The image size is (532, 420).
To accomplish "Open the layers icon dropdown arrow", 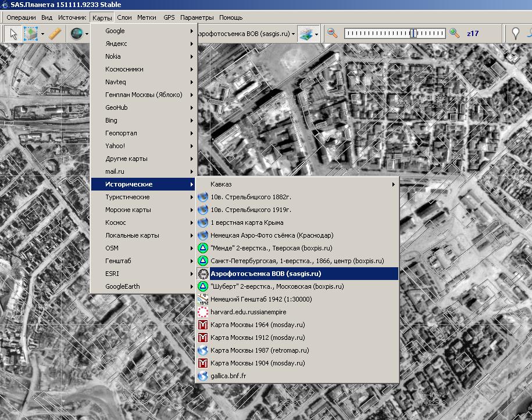I will 316,34.
